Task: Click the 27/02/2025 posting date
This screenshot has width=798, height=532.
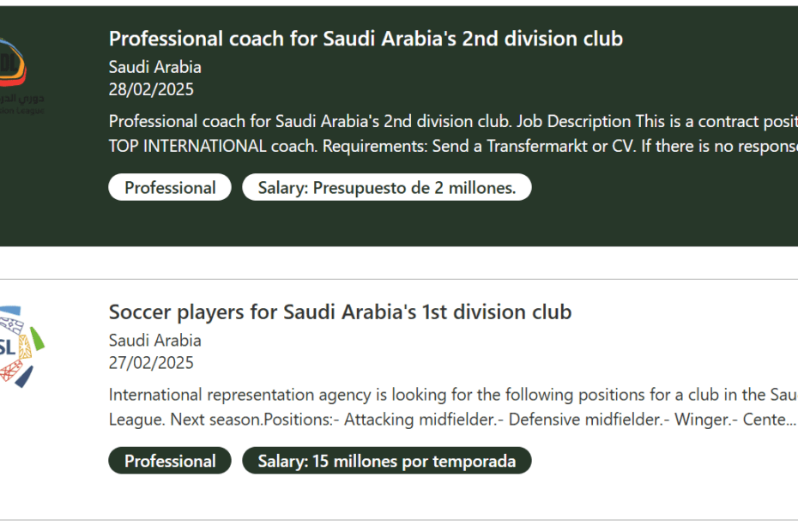Action: 151,362
